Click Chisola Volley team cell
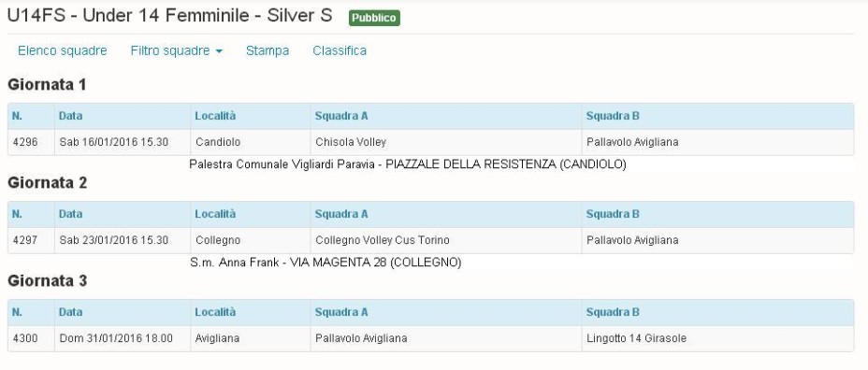 click(446, 142)
